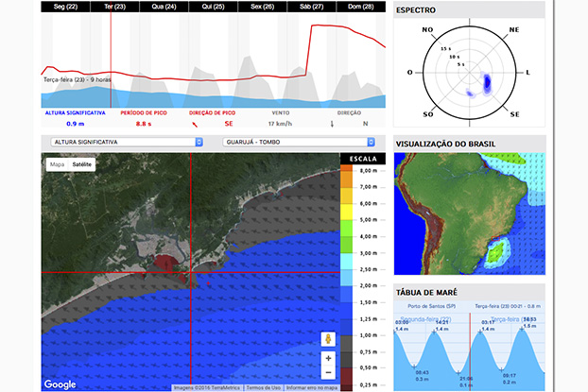The image size is (588, 392).
Task: Select the Sáb (27) day tab
Action: tap(312, 7)
